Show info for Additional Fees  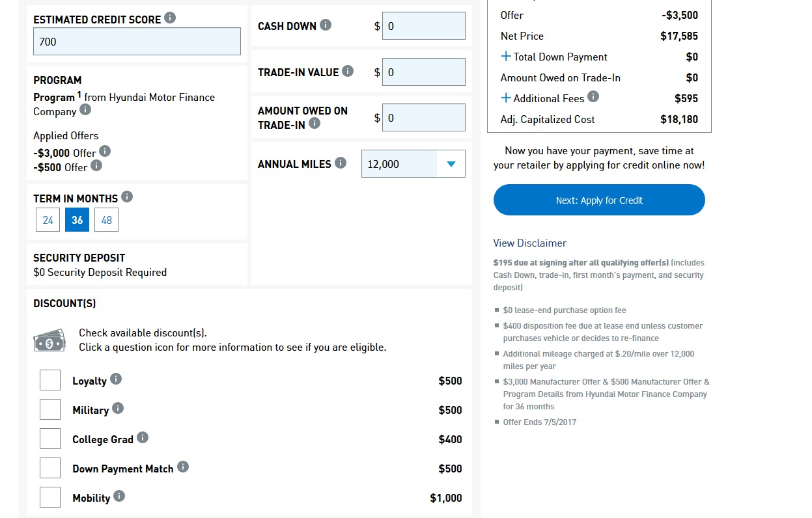pos(593,96)
